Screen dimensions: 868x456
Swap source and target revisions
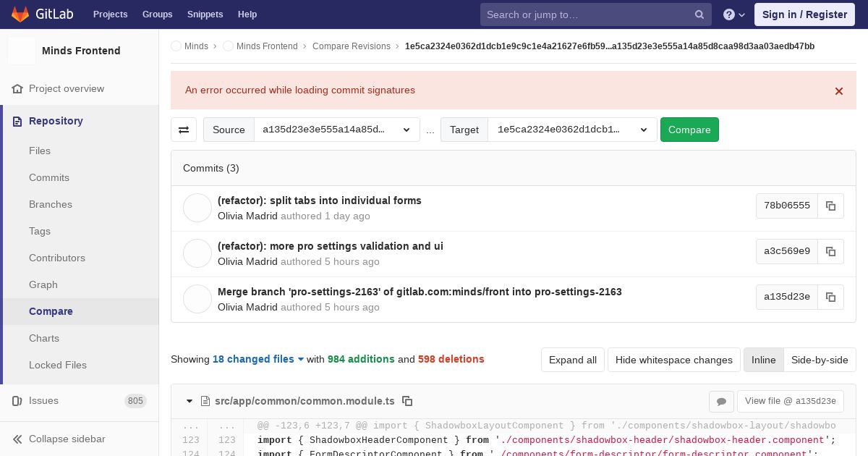(184, 130)
